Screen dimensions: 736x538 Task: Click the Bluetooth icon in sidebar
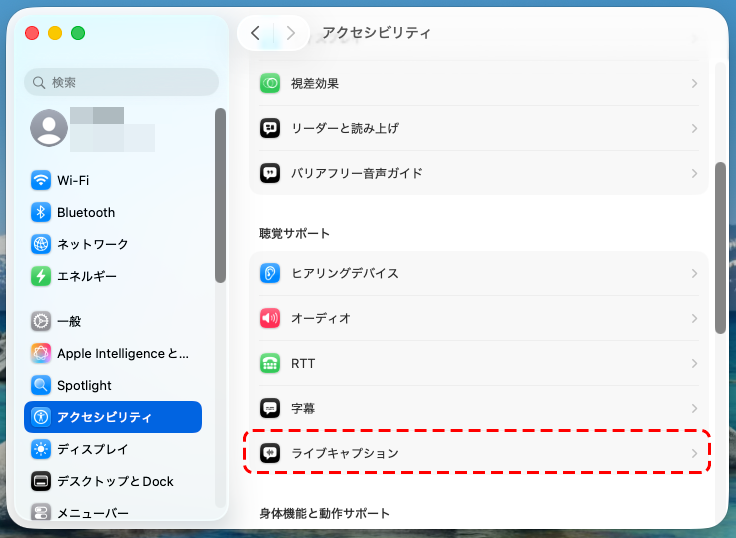[x=41, y=212]
